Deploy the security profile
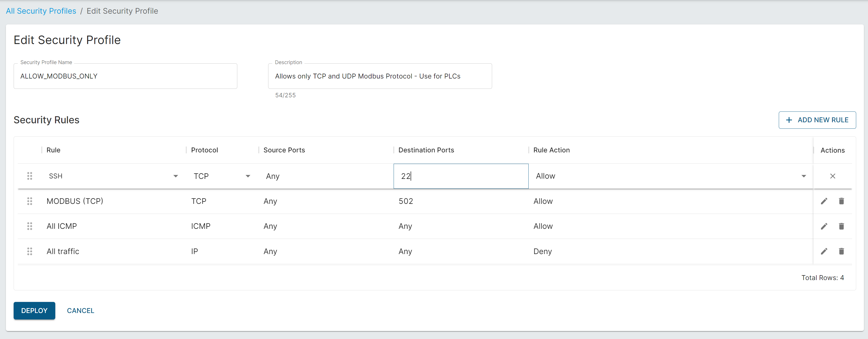The height and width of the screenshot is (339, 868). point(34,310)
